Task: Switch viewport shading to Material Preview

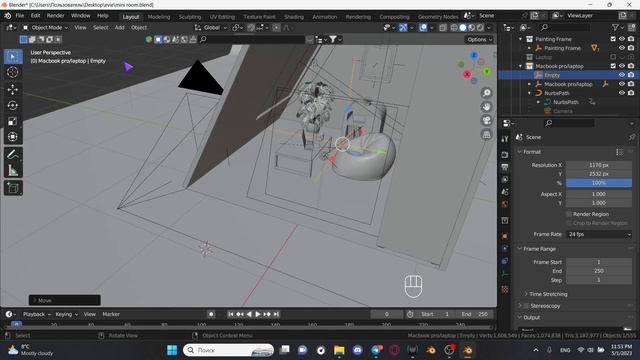Action: 471,28
